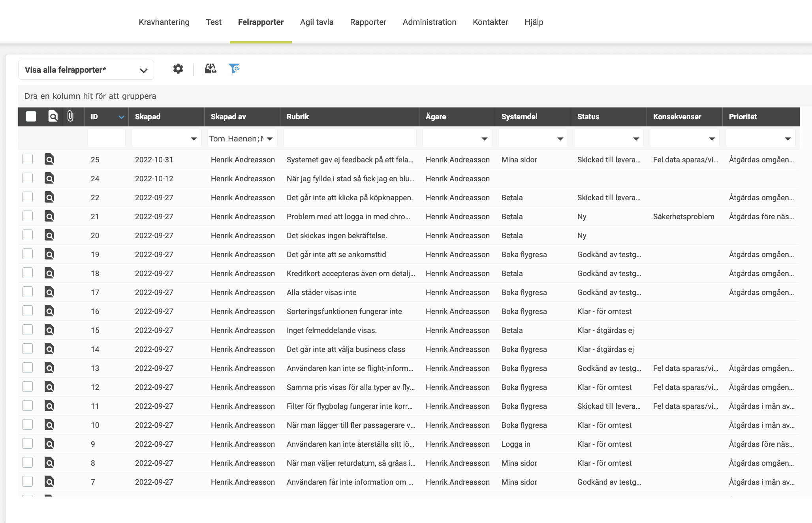Check the checkbox for defect 24
Image resolution: width=812 pixels, height=523 pixels.
click(28, 179)
